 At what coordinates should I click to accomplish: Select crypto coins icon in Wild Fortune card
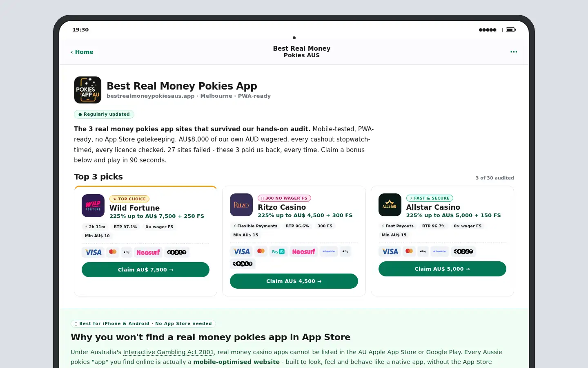coord(177,252)
